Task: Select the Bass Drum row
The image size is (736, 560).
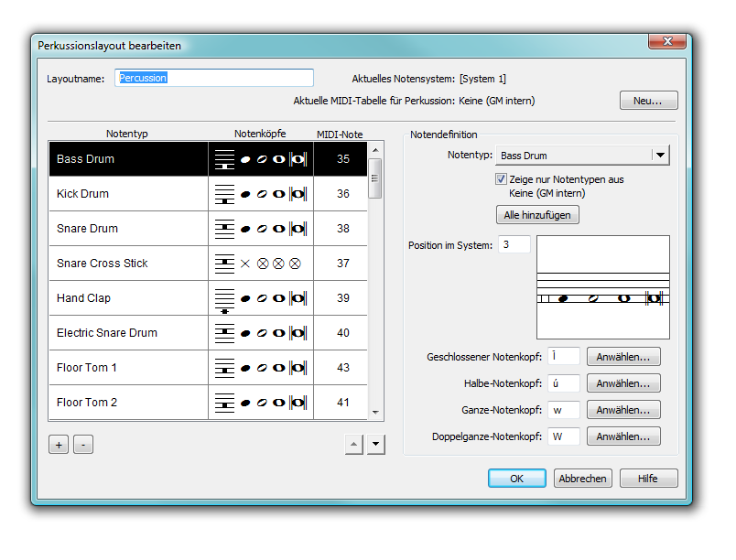Action: (x=208, y=159)
